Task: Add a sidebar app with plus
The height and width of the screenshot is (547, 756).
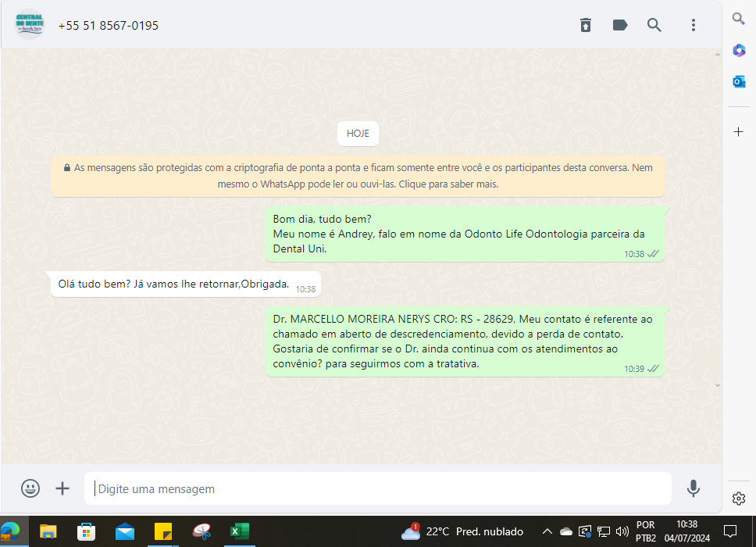Action: tap(738, 132)
